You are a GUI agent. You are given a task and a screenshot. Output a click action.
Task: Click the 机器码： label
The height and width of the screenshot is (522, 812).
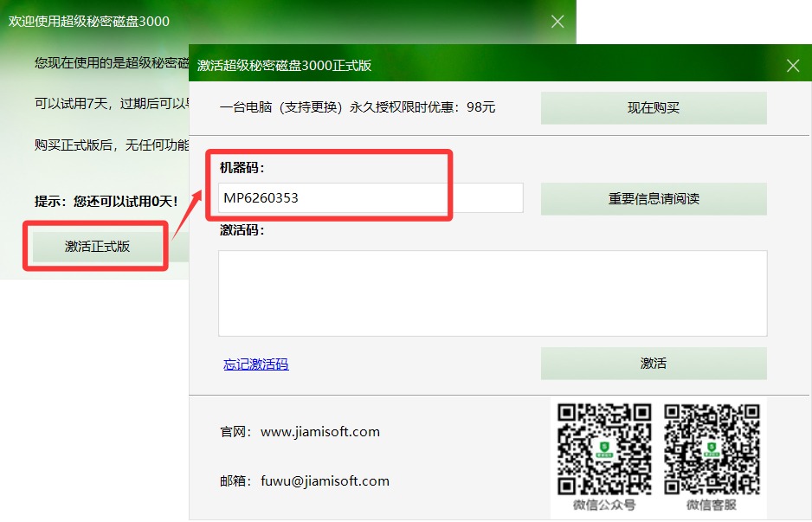tap(242, 168)
